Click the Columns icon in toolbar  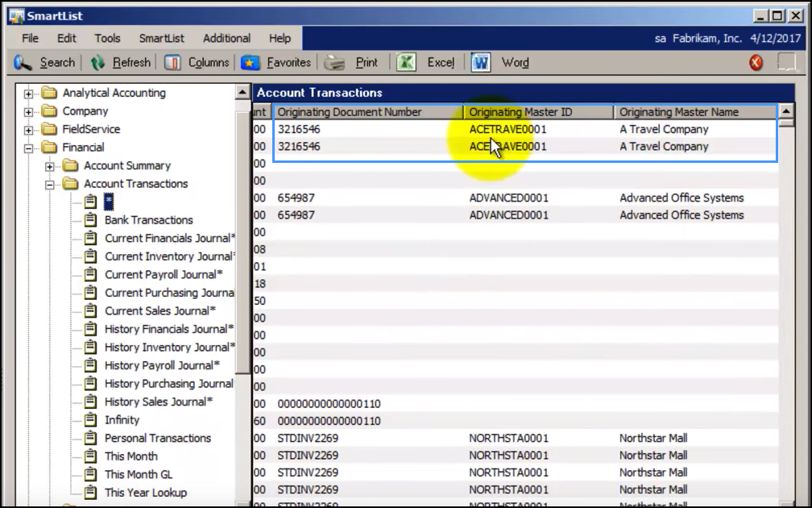(172, 63)
